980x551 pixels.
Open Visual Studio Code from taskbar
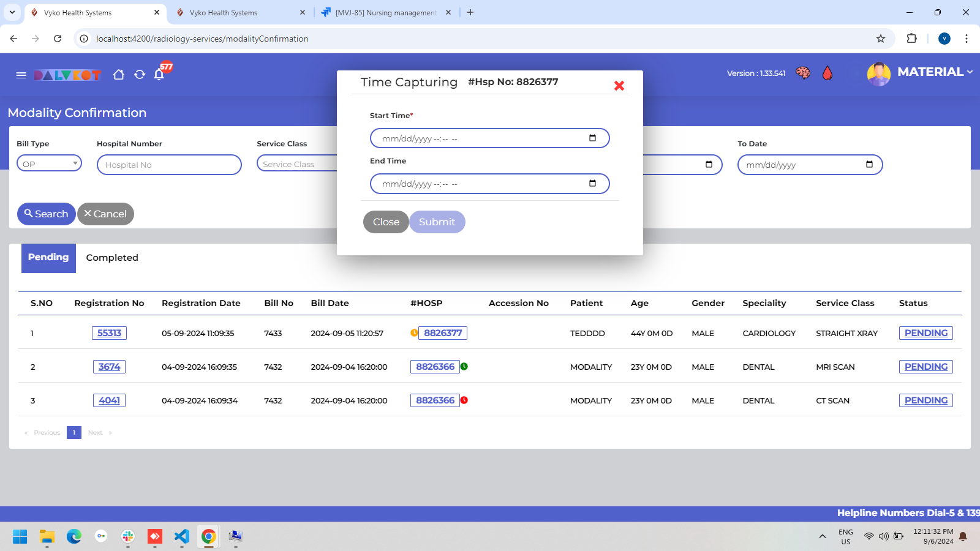point(182,537)
